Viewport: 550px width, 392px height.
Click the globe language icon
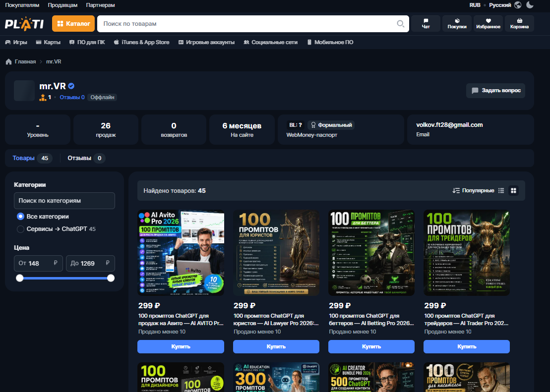(x=518, y=5)
